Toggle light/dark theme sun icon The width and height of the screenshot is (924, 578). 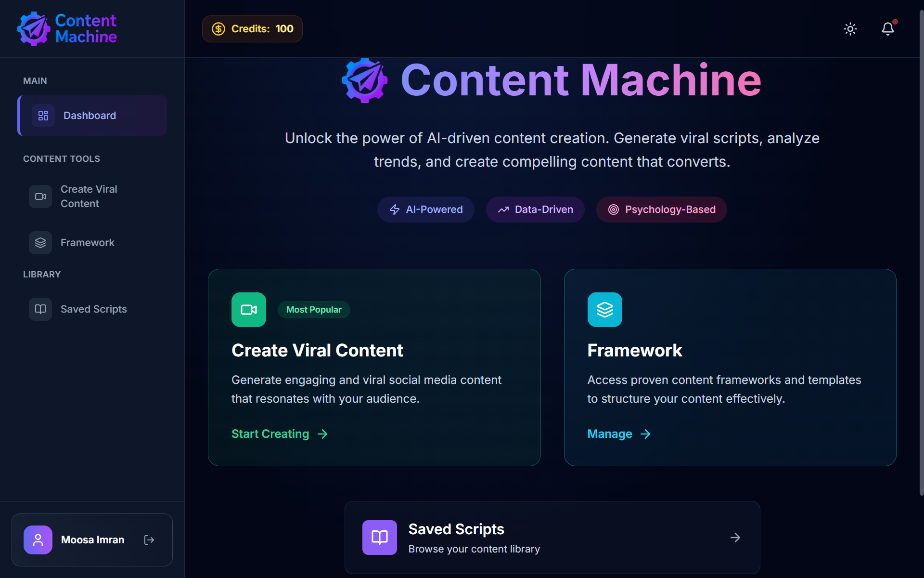850,29
